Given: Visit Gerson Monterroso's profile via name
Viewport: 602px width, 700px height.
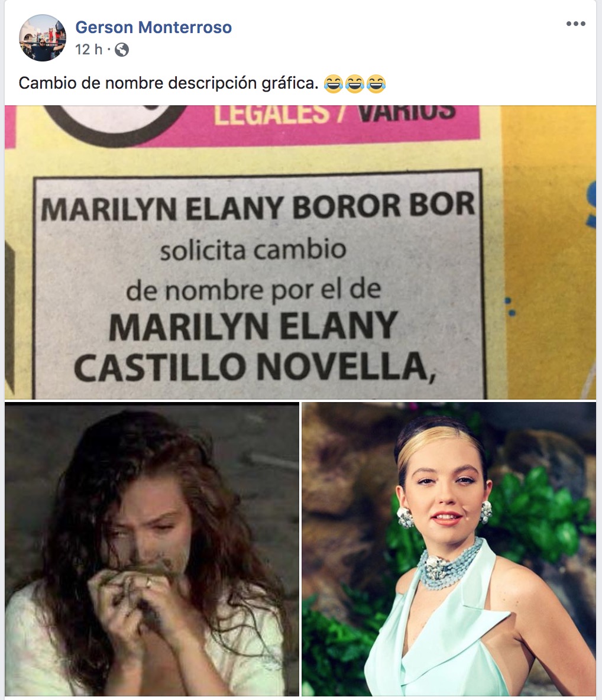Looking at the screenshot, I should 154,27.
